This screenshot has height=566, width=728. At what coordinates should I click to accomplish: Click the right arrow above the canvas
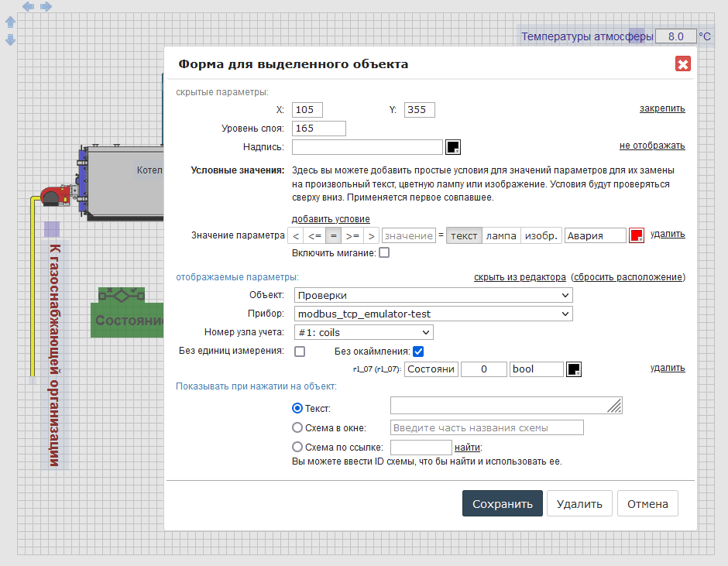tap(46, 7)
